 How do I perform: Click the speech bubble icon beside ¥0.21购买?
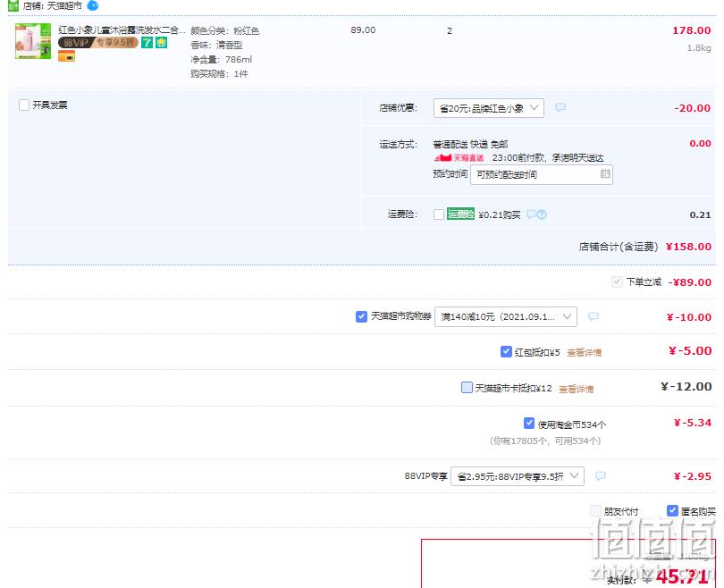click(532, 214)
